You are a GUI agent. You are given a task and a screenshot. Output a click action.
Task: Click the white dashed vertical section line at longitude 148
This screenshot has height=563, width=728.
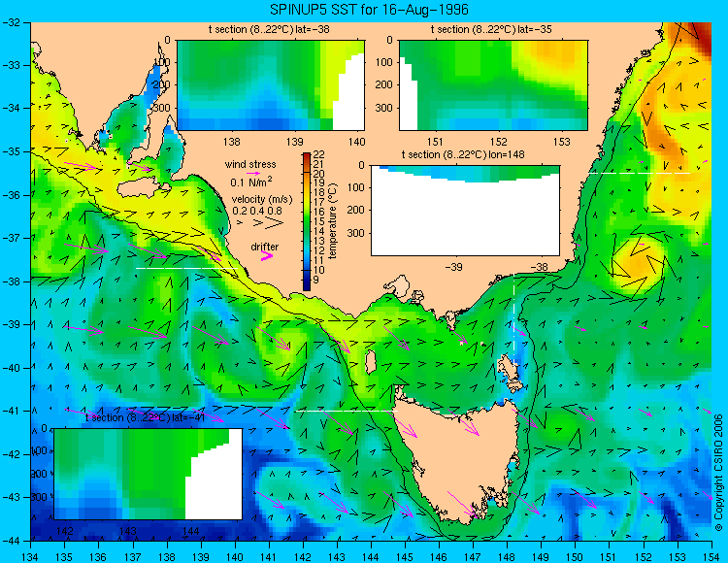click(x=513, y=319)
